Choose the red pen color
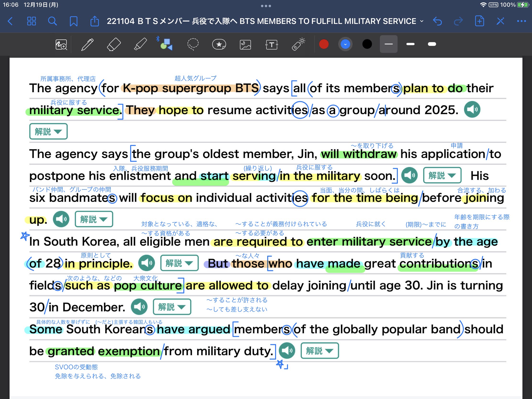 click(x=324, y=44)
